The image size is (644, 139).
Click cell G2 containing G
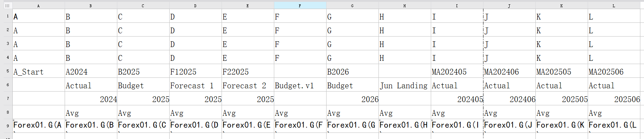(x=352, y=30)
